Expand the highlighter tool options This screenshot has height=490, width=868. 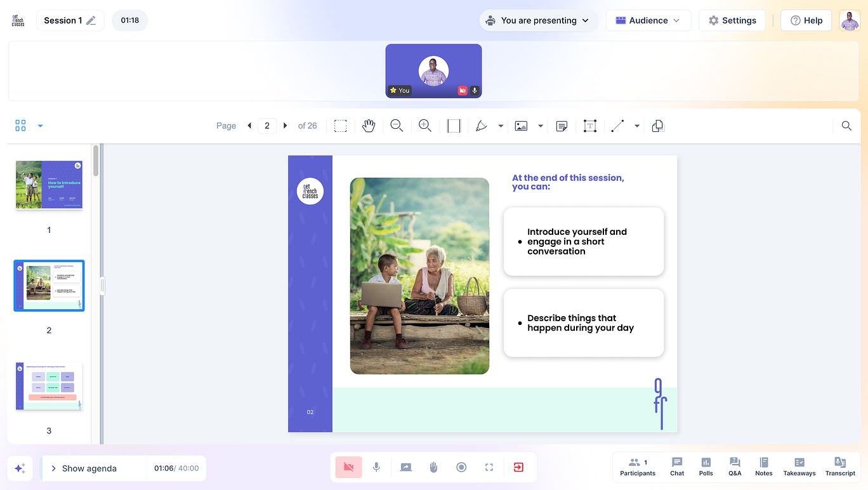tap(501, 126)
